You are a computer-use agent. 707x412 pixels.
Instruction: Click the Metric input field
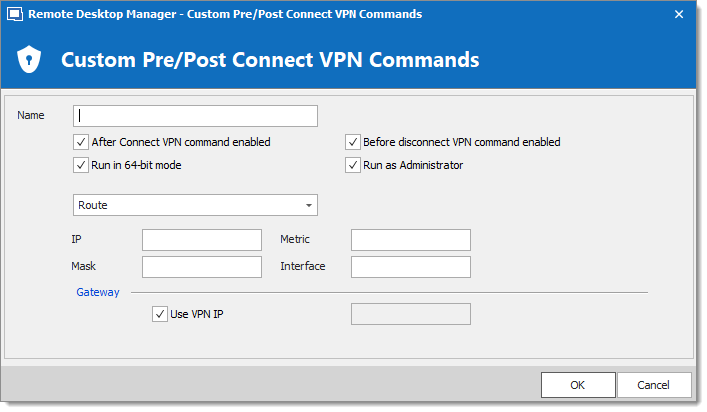tap(411, 240)
